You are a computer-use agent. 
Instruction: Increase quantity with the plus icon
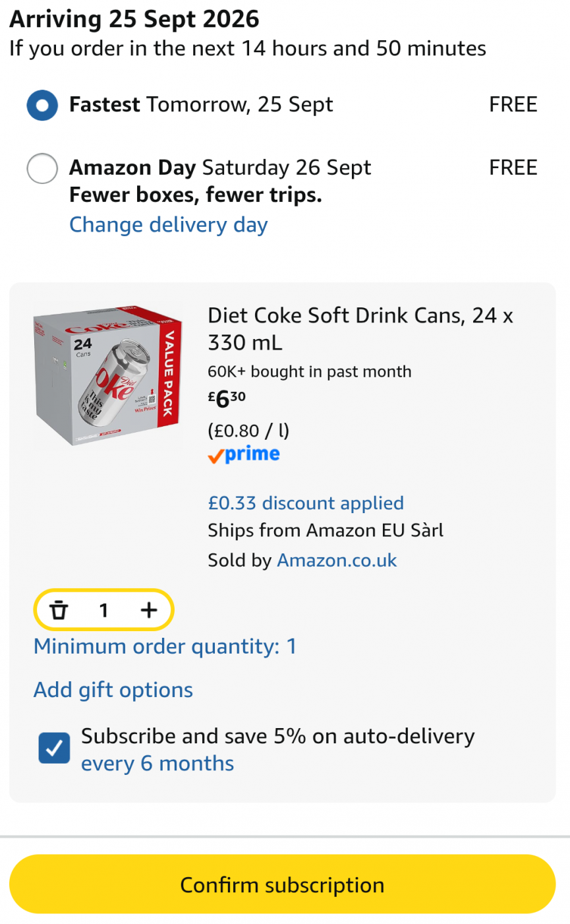[149, 610]
